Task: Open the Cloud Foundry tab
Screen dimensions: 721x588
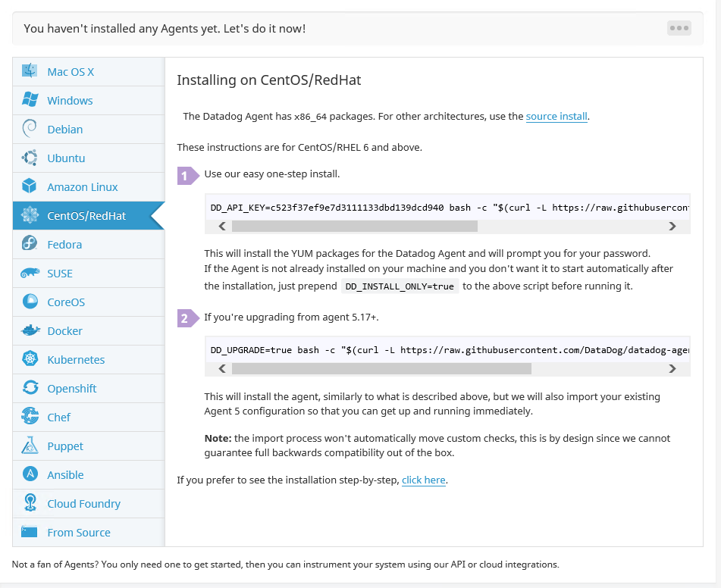Action: click(89, 504)
